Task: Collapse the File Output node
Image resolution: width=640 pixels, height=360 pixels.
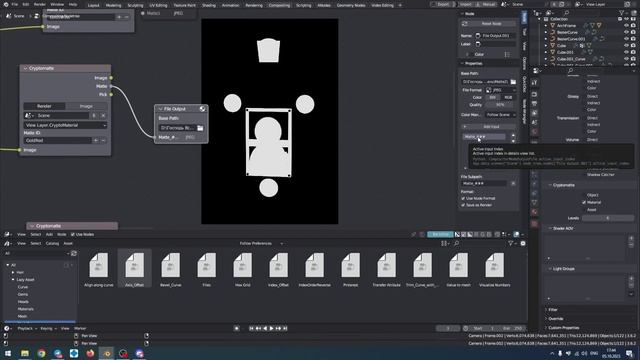Action: coord(160,109)
